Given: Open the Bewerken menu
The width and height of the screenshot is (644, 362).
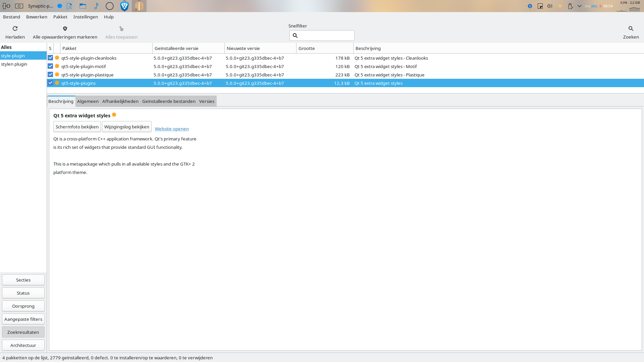Looking at the screenshot, I should coord(37,17).
